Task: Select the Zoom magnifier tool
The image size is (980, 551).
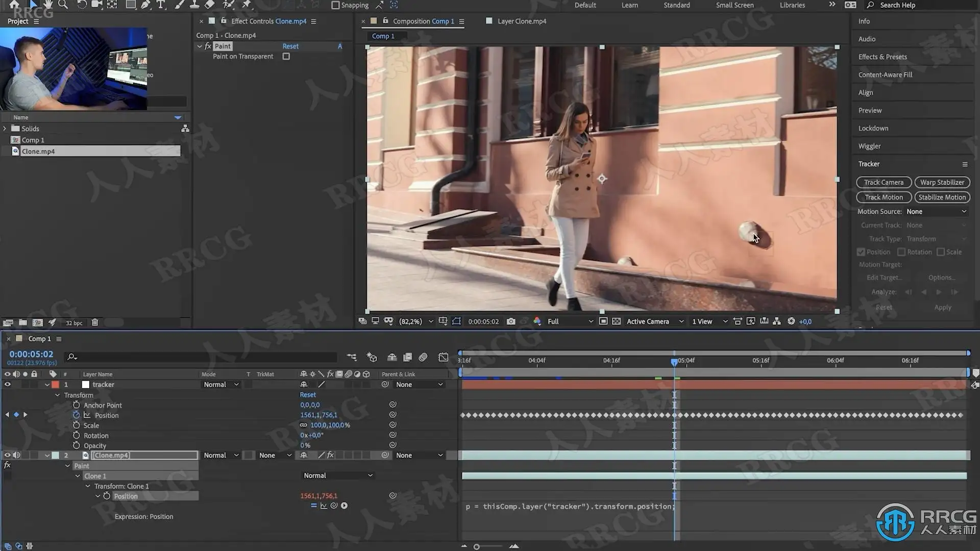Action: [x=63, y=5]
